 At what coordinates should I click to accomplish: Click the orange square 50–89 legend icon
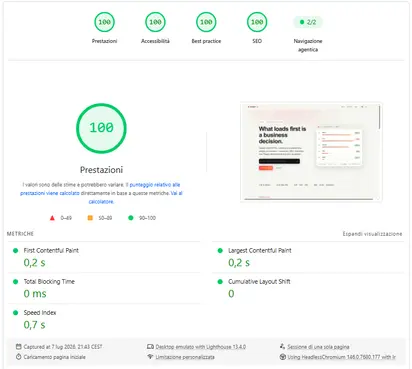point(90,218)
